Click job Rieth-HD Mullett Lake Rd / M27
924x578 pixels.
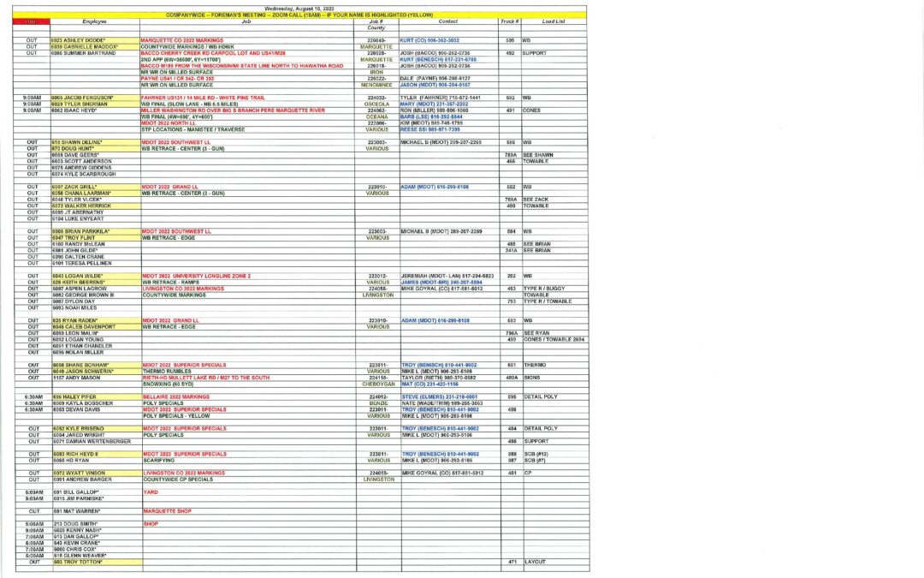(206, 378)
